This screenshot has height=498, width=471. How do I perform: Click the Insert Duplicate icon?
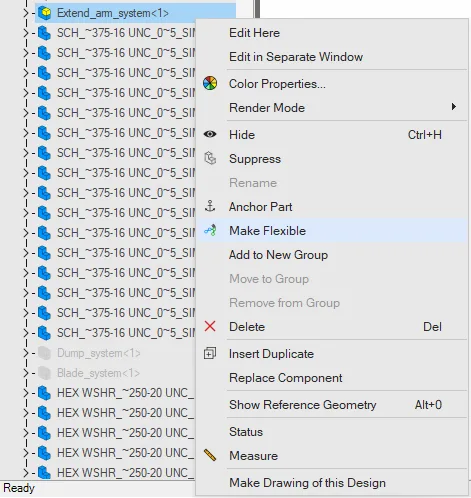[x=210, y=353]
